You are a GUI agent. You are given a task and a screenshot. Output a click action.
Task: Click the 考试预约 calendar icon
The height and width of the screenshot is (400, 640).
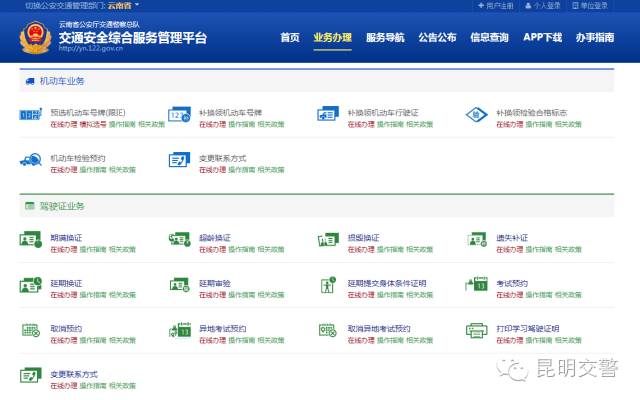(x=477, y=284)
